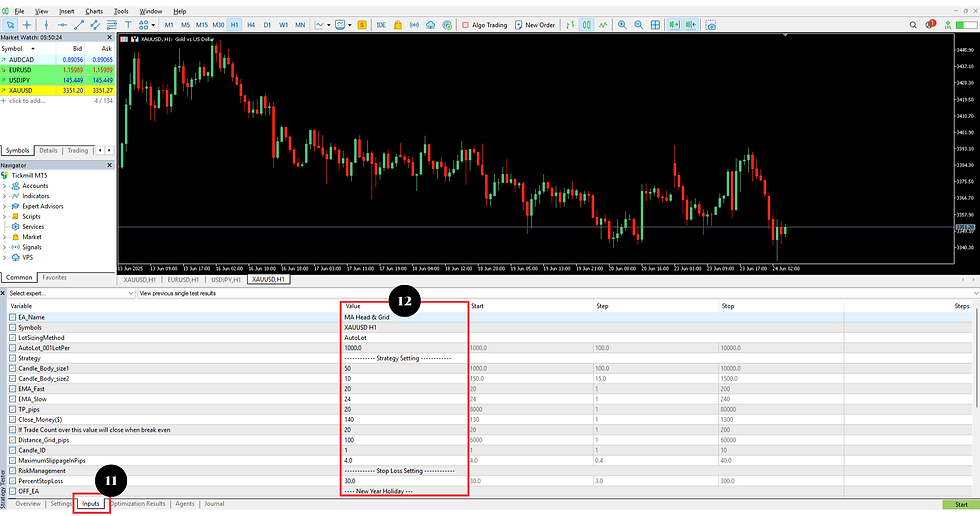Open the gold dollar market icon

tap(362, 25)
